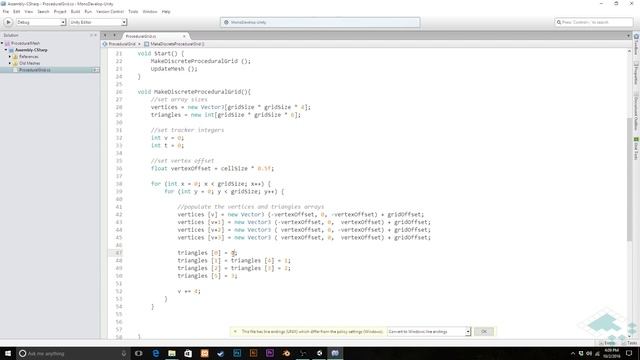The height and width of the screenshot is (360, 640).
Task: Click the 'triangles [5] = 3;' code line
Action: 207,276
